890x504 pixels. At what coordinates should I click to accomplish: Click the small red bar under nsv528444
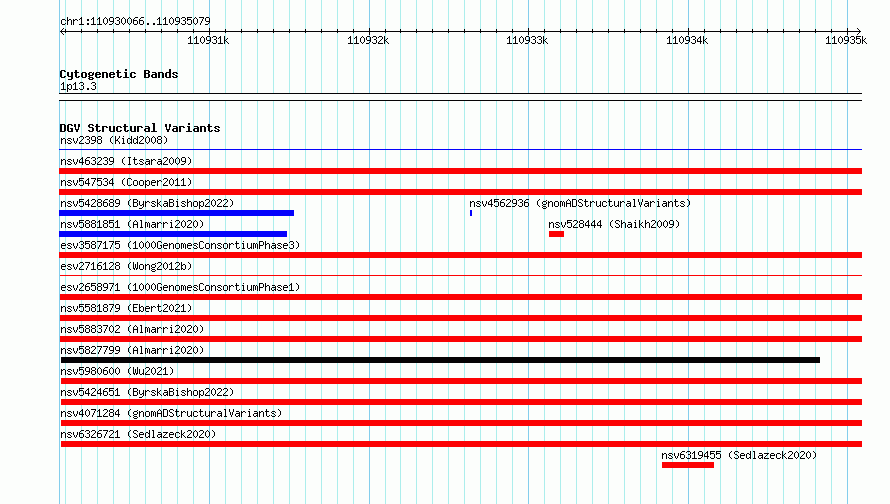point(556,234)
